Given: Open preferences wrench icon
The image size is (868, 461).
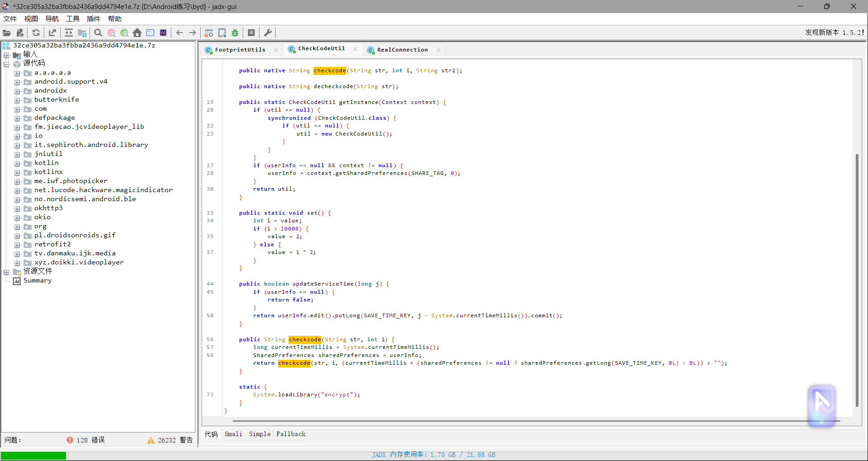Looking at the screenshot, I should click(268, 33).
